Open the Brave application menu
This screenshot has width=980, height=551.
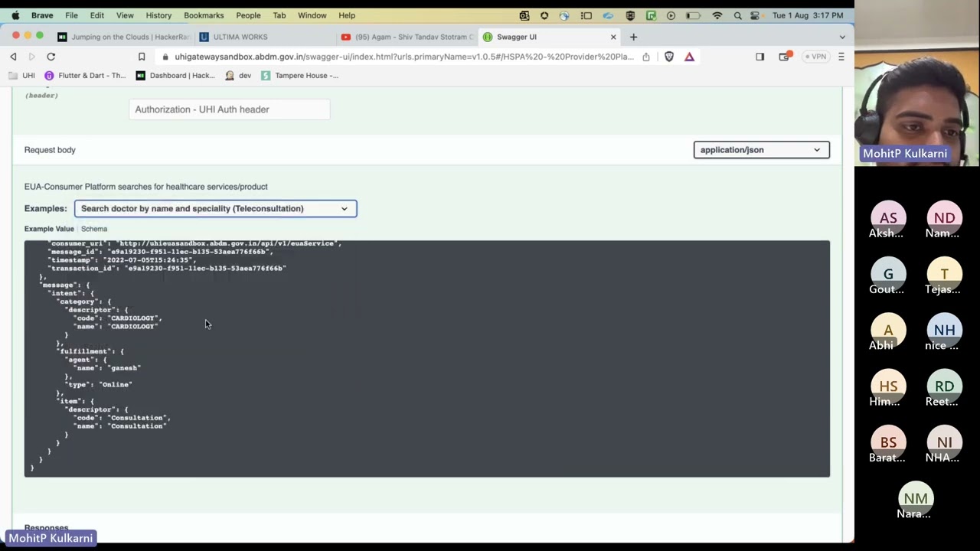42,15
